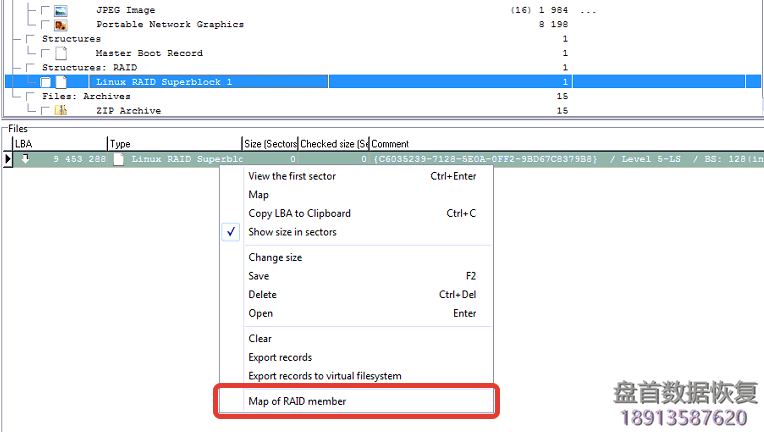This screenshot has width=764, height=432.
Task: Click the down arrow icon in LBA row
Action: (x=26, y=159)
